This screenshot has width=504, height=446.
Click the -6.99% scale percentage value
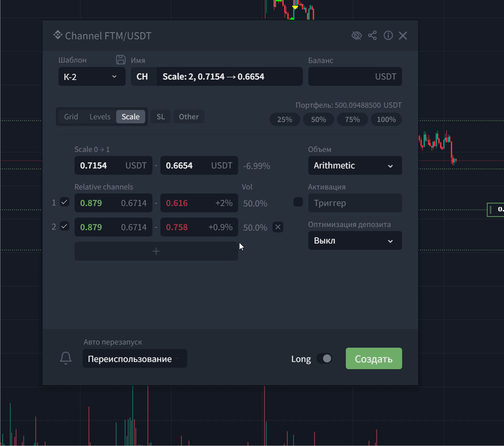[256, 166]
